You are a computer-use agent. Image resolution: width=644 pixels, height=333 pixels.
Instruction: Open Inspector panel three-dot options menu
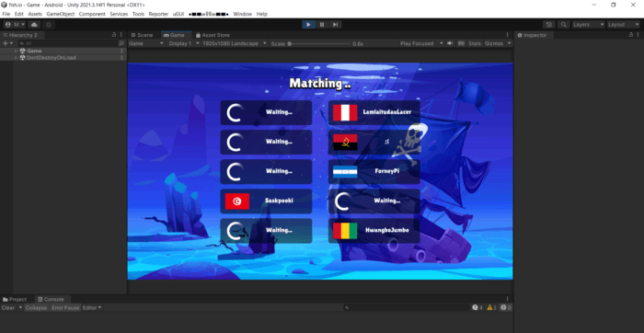click(x=638, y=35)
